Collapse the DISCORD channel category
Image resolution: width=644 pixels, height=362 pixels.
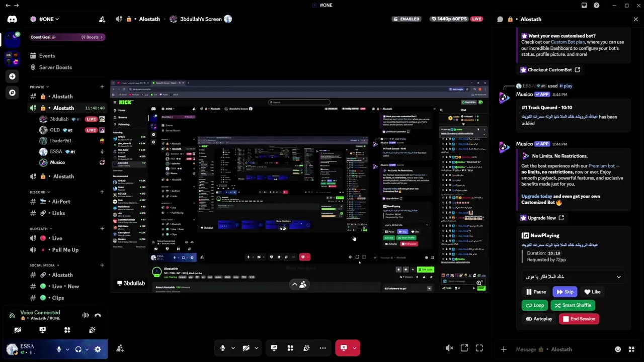point(40,192)
